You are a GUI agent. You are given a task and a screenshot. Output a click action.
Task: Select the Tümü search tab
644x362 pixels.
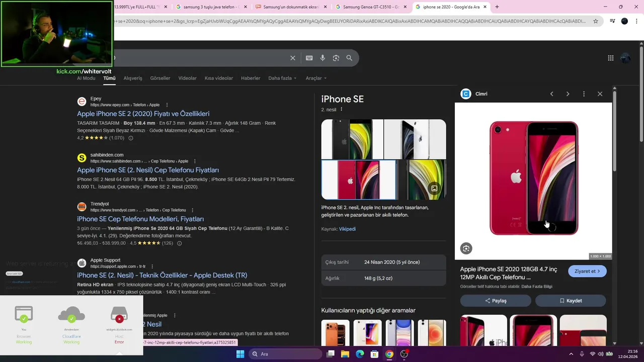click(109, 78)
